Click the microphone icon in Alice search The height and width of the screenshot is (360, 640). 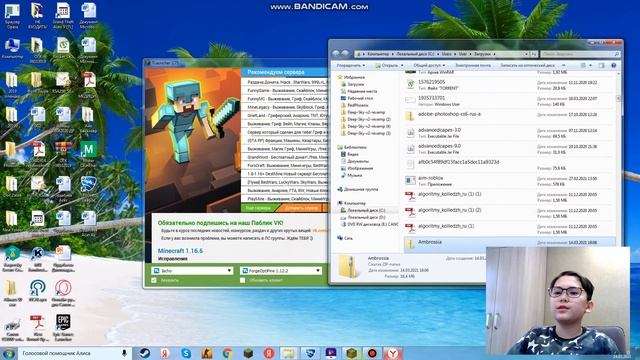tap(124, 353)
